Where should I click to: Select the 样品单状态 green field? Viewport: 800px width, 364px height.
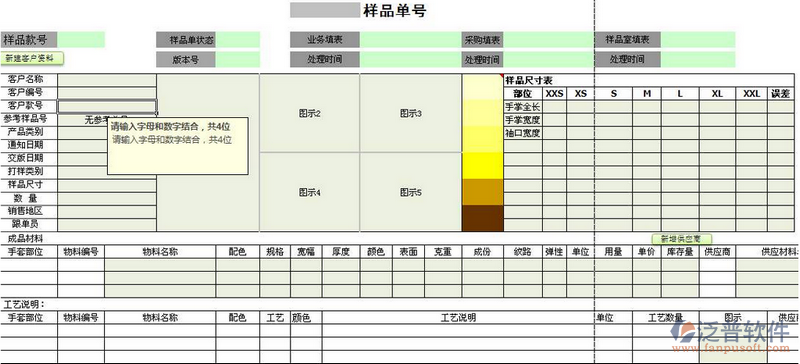(237, 39)
